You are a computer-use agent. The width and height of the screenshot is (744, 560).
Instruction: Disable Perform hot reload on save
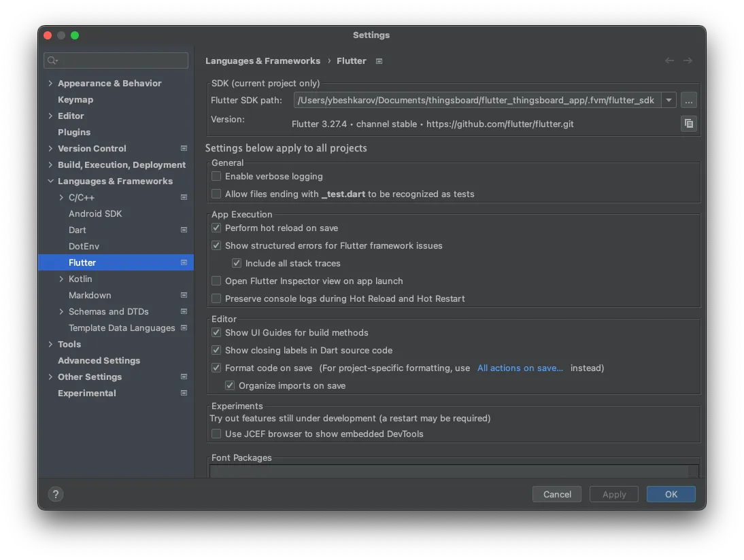pos(216,228)
